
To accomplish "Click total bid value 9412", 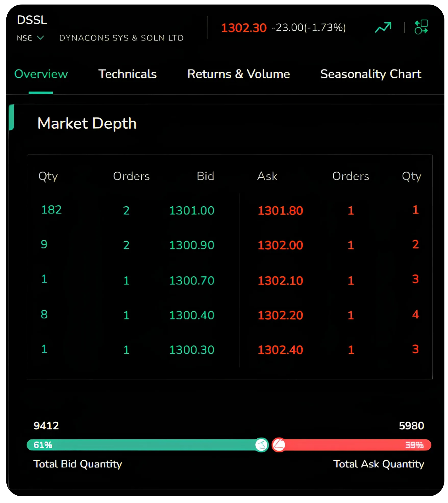I will click(x=46, y=426).
